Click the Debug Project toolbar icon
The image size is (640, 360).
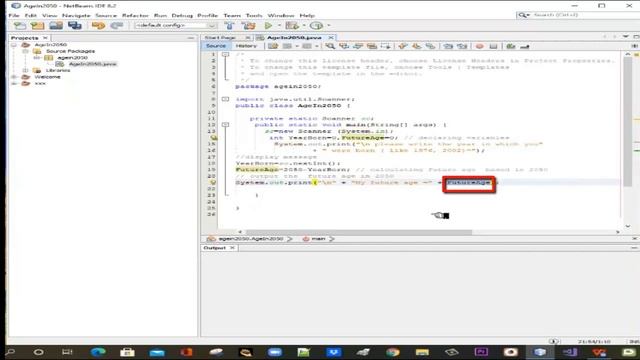click(292, 26)
